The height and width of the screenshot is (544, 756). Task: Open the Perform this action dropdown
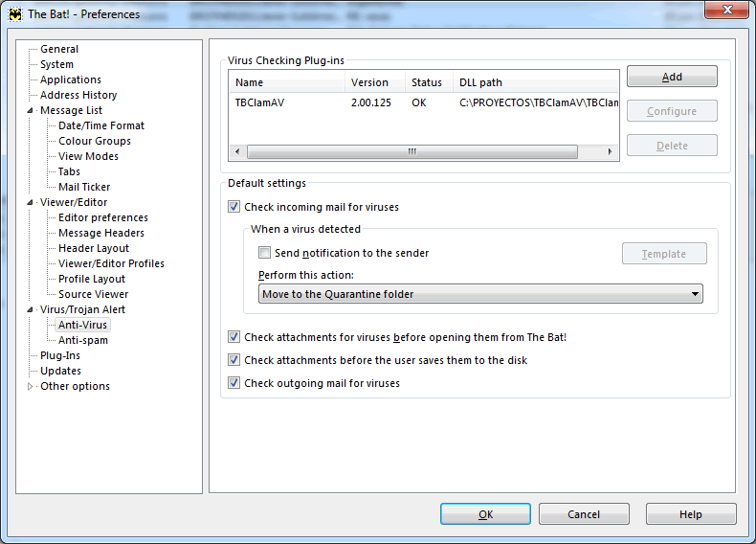480,294
